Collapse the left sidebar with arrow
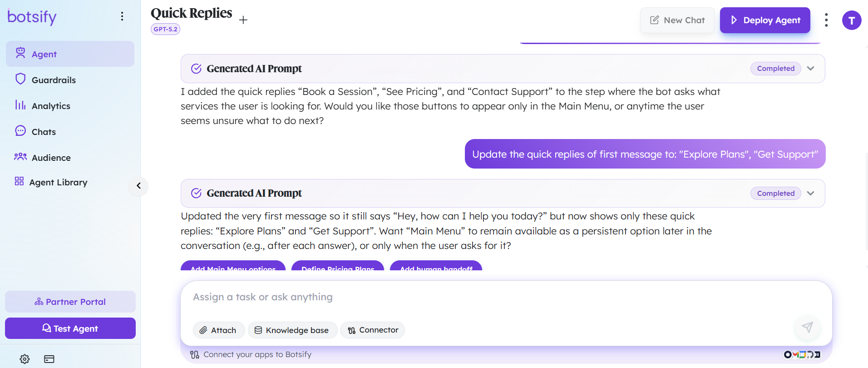Viewport: 868px width, 368px height. click(138, 186)
